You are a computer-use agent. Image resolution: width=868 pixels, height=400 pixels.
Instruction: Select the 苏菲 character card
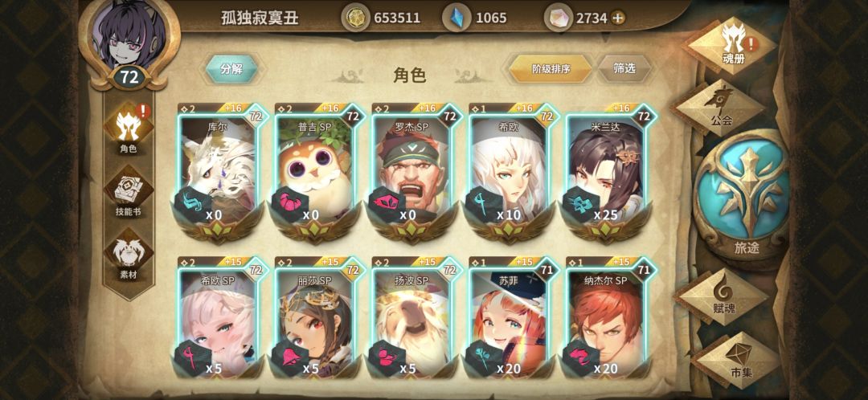coord(510,317)
